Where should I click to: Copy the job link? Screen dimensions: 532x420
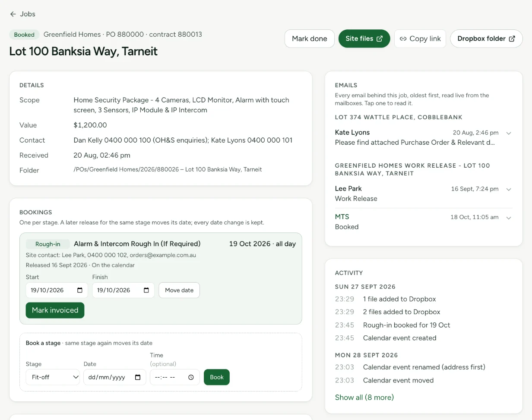pyautogui.click(x=420, y=38)
